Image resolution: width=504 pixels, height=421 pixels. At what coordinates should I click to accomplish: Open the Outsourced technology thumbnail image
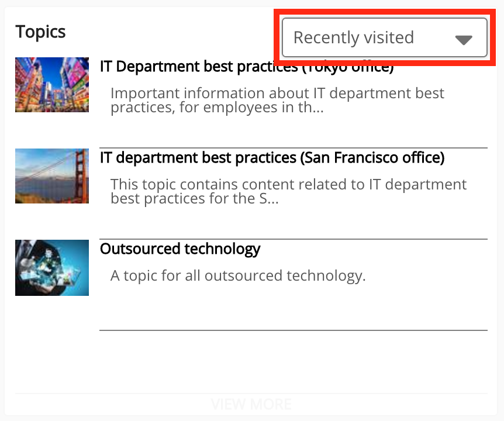click(52, 267)
